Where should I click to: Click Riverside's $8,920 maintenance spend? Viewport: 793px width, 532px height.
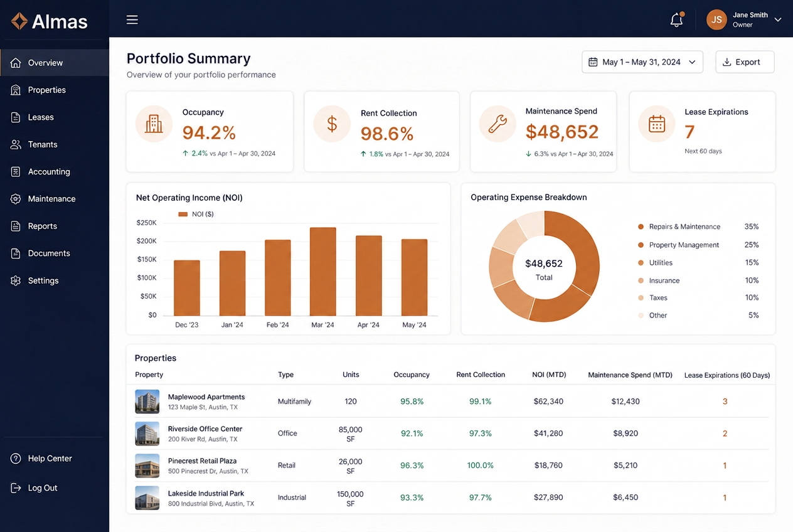coord(625,434)
